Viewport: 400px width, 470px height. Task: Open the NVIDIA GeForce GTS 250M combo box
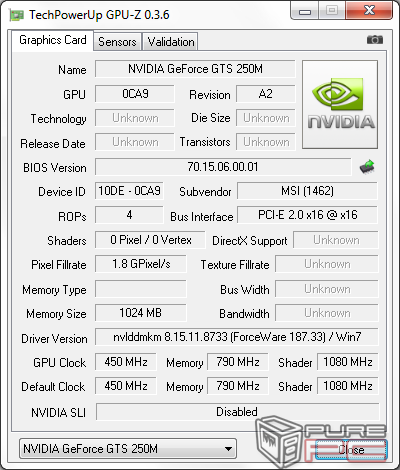128,449
